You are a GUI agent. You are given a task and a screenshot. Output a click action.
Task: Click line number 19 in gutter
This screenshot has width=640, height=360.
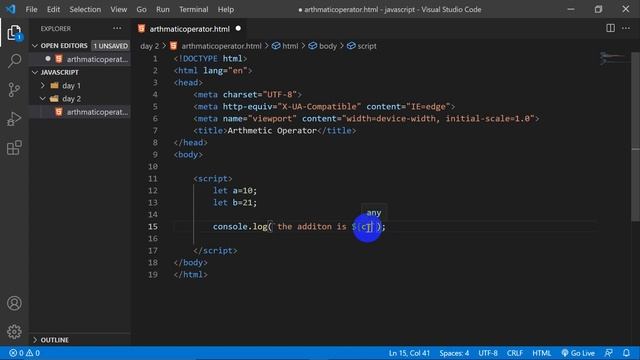(153, 275)
